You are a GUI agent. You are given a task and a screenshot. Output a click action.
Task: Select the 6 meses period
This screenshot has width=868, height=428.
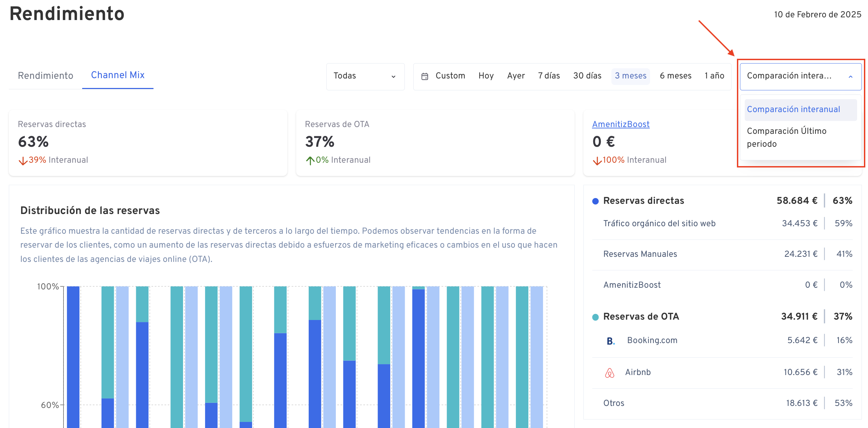(675, 76)
